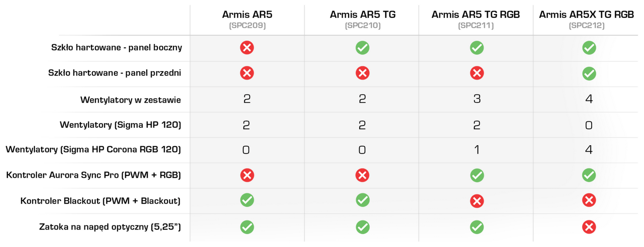Click the red cross for AR5 TG RGB front panel glass
The image size is (644, 247).
(477, 73)
